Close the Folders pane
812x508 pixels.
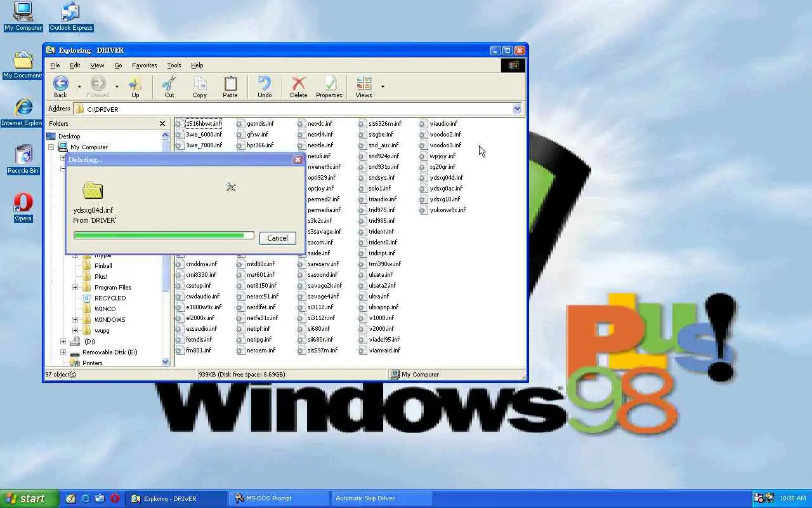click(162, 124)
